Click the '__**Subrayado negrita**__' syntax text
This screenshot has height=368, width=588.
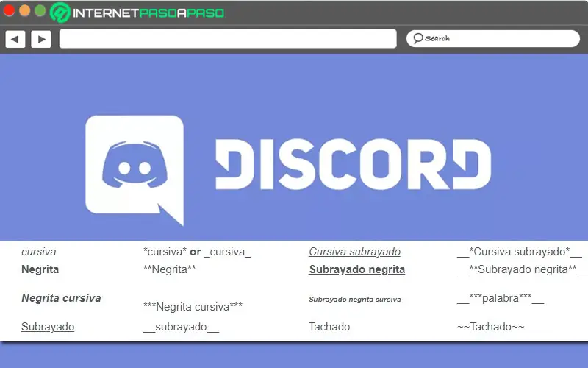click(x=523, y=269)
